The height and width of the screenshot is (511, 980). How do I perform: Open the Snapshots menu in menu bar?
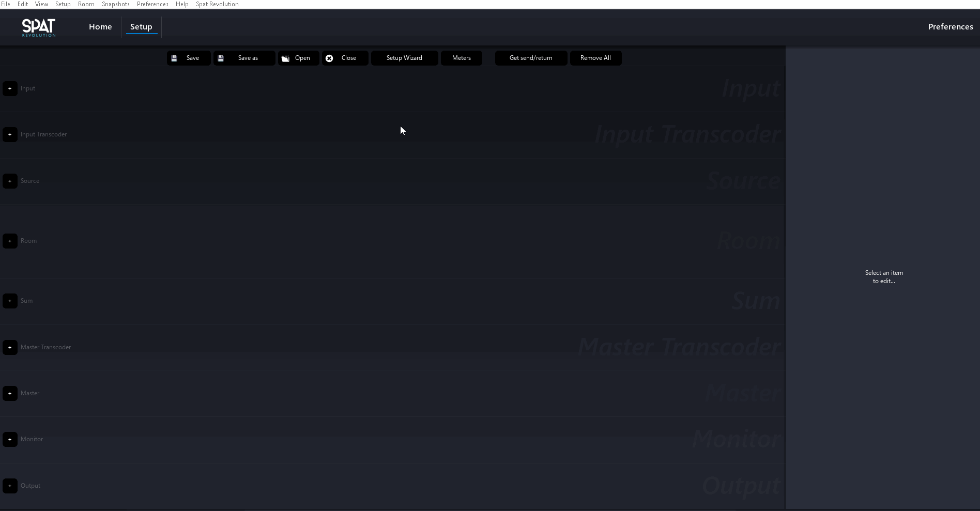(115, 4)
